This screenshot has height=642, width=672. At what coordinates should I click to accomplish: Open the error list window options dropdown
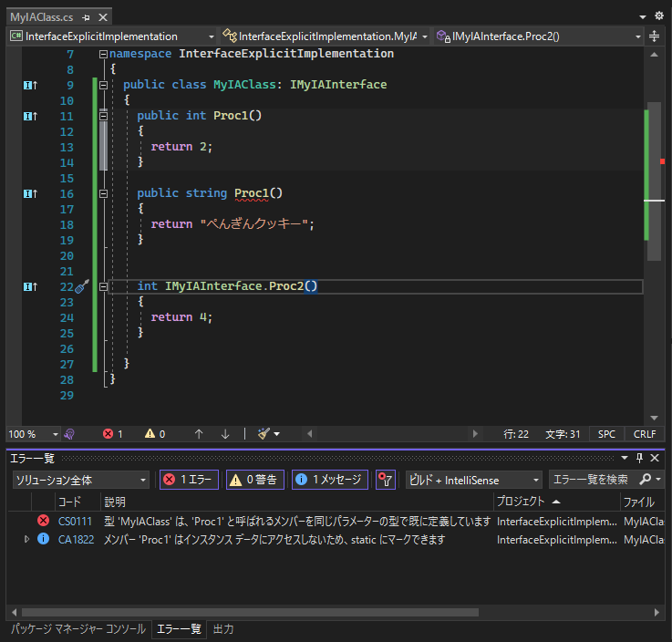[x=625, y=458]
